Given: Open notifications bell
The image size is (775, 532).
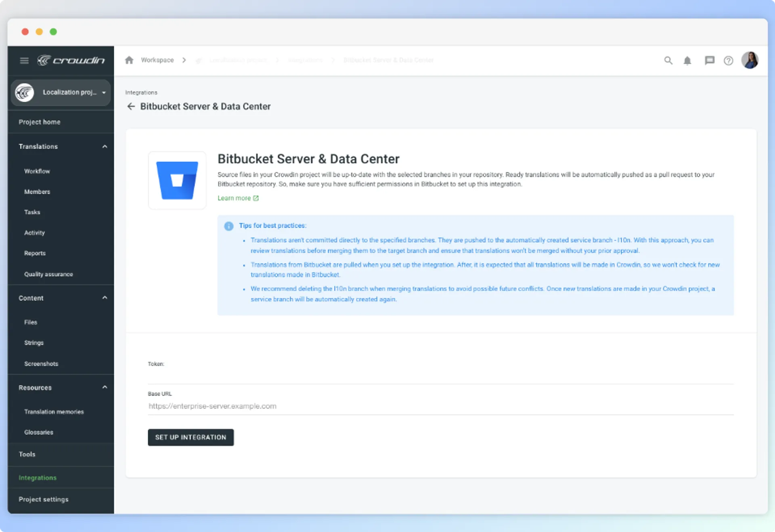Looking at the screenshot, I should [x=687, y=61].
